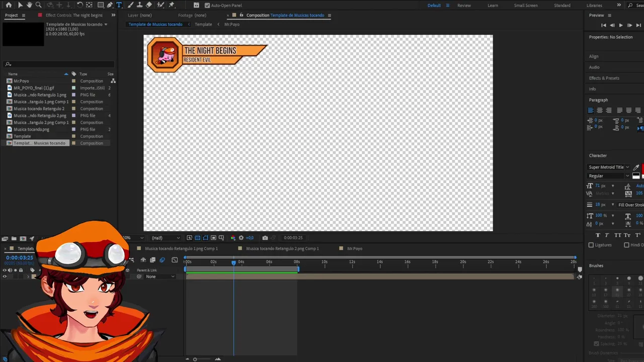Expand the Effects & Presets panel
The height and width of the screenshot is (362, 644).
click(x=604, y=78)
